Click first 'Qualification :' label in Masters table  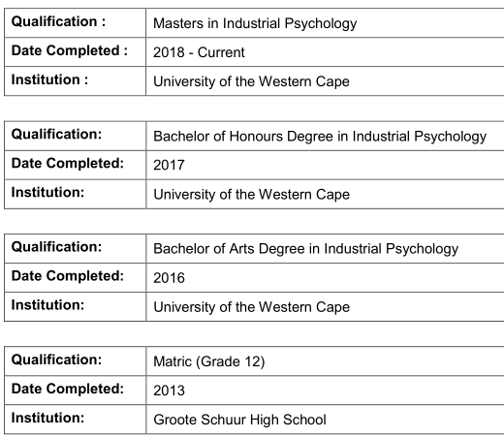[x=58, y=21]
